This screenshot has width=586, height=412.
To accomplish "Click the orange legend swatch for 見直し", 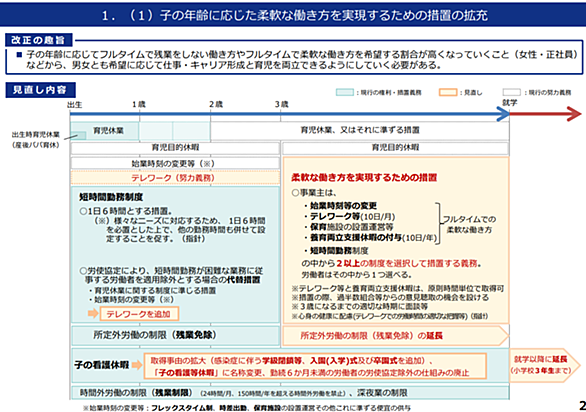I will coord(448,92).
